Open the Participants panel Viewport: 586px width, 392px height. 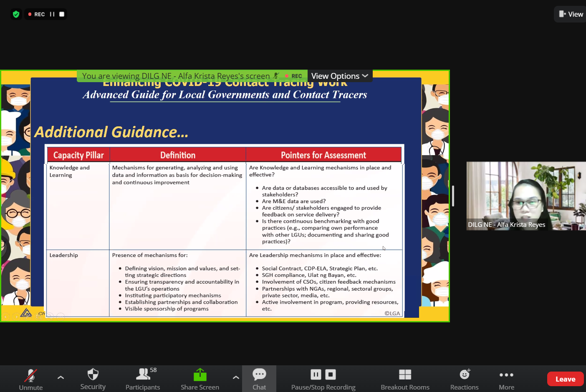(x=143, y=379)
